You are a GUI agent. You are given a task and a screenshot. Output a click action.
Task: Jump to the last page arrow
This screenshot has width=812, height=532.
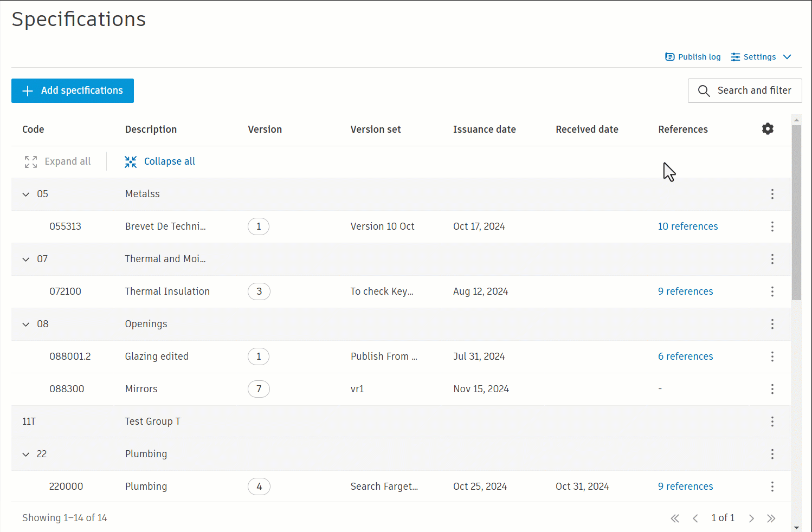coord(771,518)
